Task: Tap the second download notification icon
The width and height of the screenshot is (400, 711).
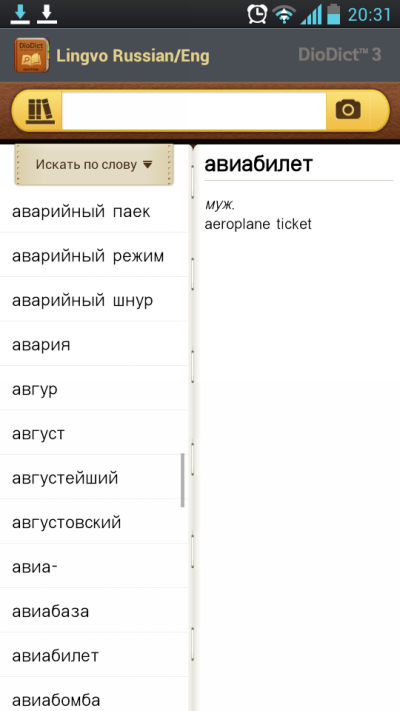Action: tap(47, 14)
